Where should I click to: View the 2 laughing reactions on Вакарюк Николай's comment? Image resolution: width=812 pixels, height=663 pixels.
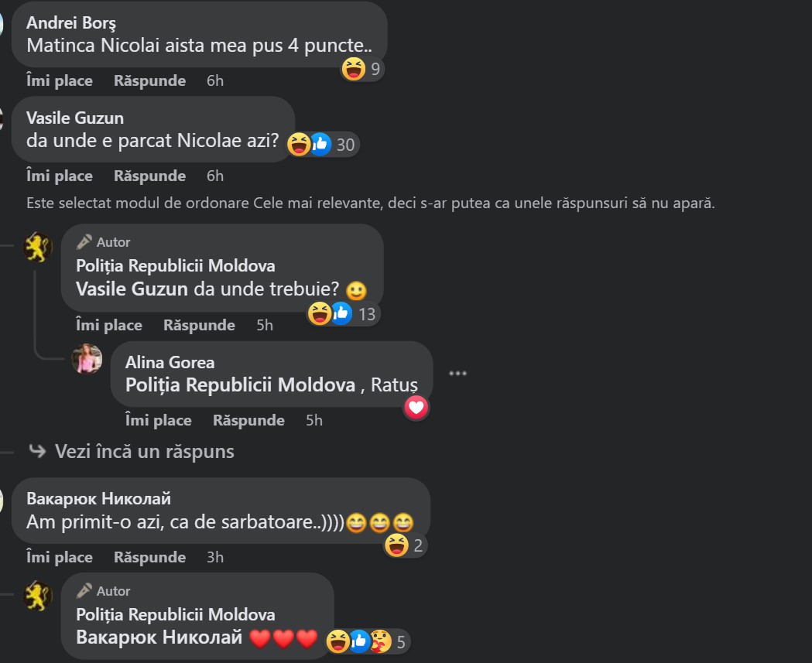tap(404, 545)
